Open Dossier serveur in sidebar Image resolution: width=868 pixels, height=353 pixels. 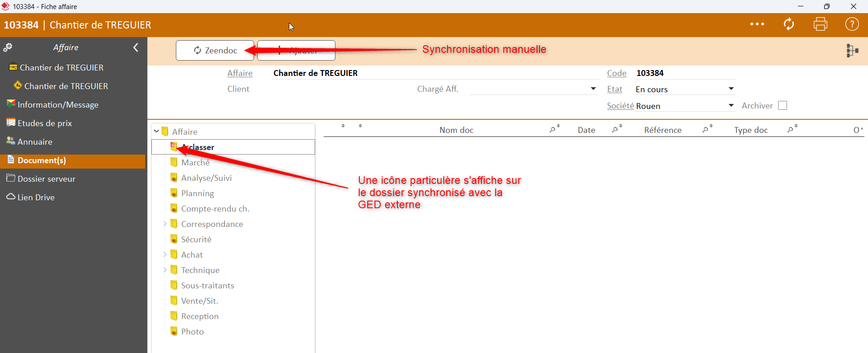46,179
